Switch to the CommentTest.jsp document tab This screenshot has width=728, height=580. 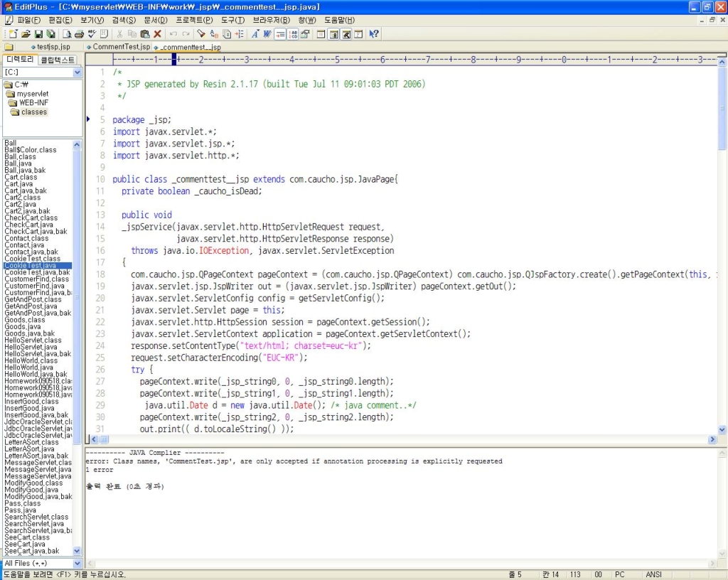click(x=119, y=47)
